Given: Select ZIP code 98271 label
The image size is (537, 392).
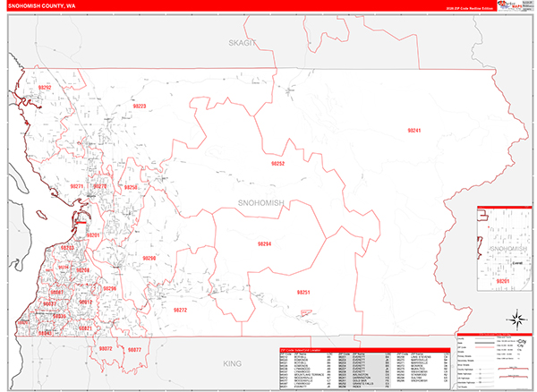Looking at the screenshot, I should click(77, 186).
